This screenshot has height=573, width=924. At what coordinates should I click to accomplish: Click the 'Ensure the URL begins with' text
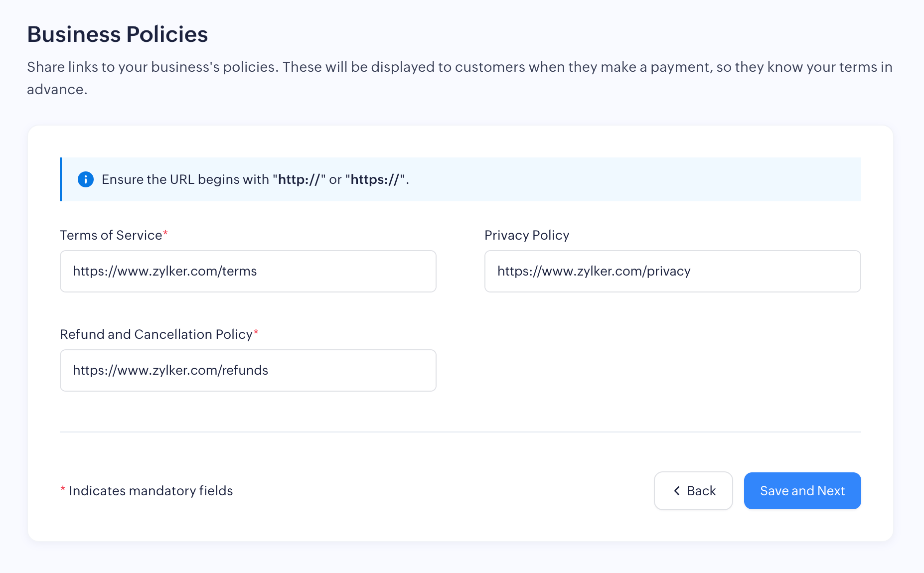pyautogui.click(x=185, y=179)
